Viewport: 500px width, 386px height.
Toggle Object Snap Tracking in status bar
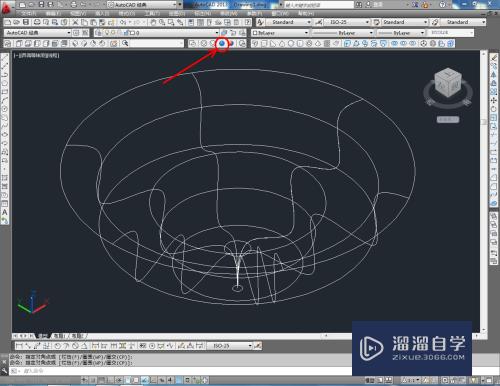[x=145, y=380]
